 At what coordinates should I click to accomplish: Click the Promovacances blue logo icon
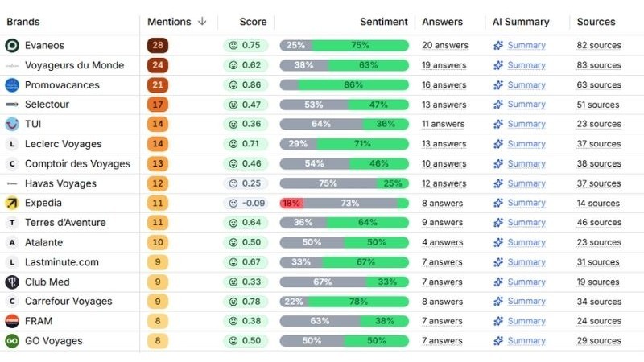pyautogui.click(x=12, y=84)
